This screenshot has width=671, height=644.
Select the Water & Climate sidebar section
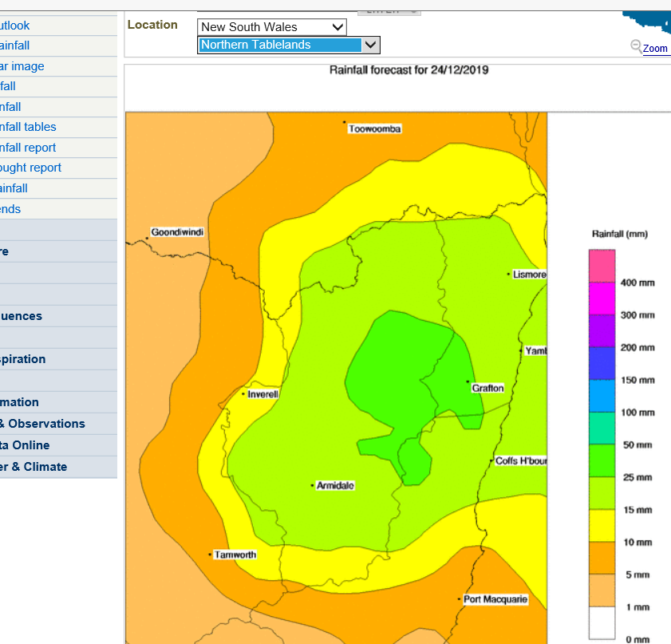coord(34,467)
